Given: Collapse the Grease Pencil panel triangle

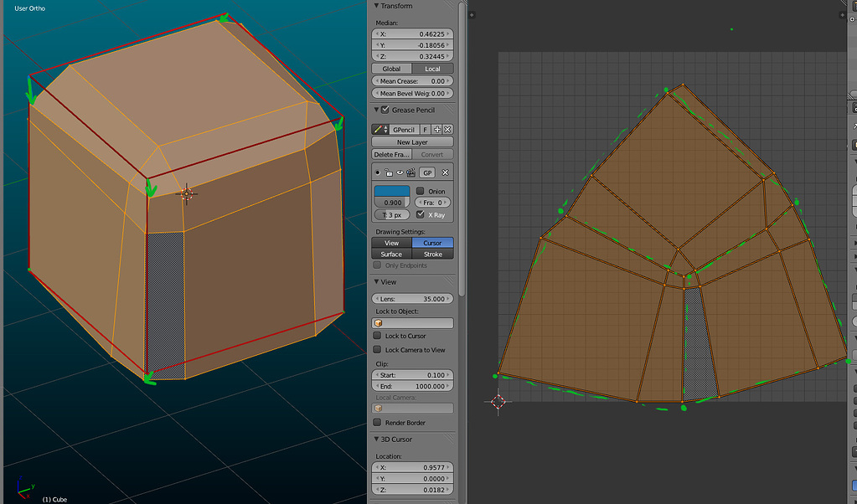Looking at the screenshot, I should click(376, 110).
